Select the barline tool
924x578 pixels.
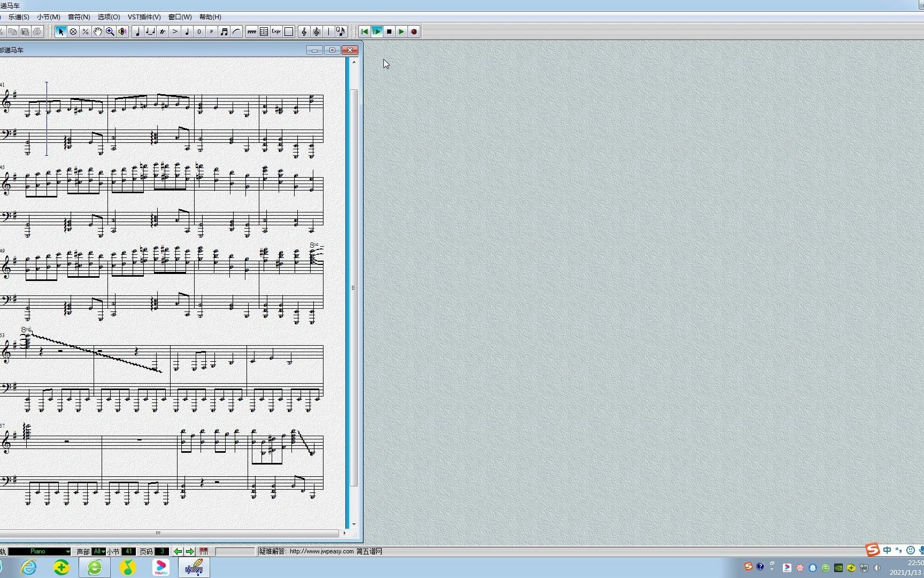329,32
